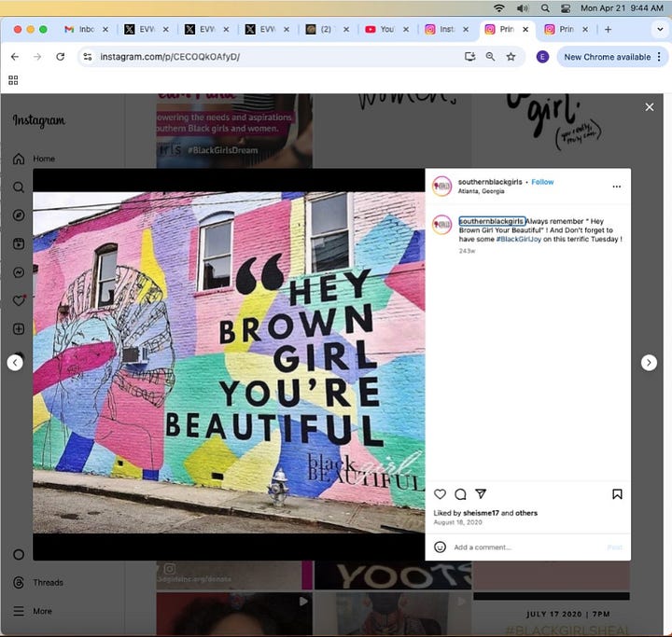Viewport: 672px width, 637px height.
Task: Open Atlanta, Georgia location link
Action: pos(481,191)
